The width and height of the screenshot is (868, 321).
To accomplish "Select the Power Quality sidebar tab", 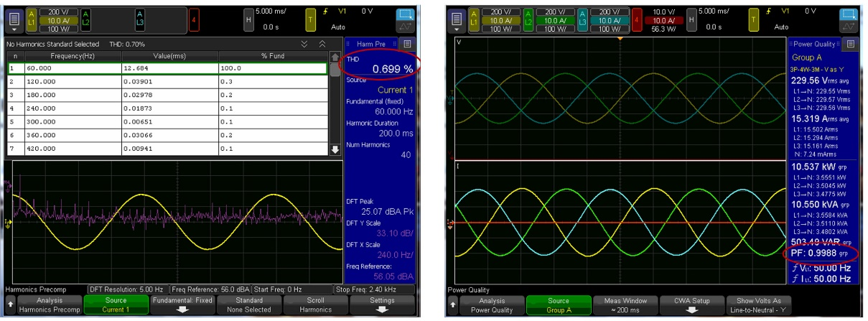I will coord(817,44).
